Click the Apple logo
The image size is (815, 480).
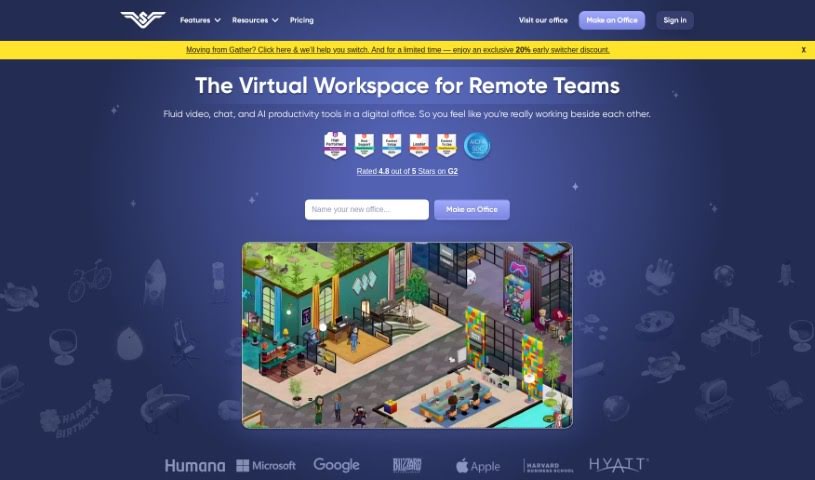478,466
